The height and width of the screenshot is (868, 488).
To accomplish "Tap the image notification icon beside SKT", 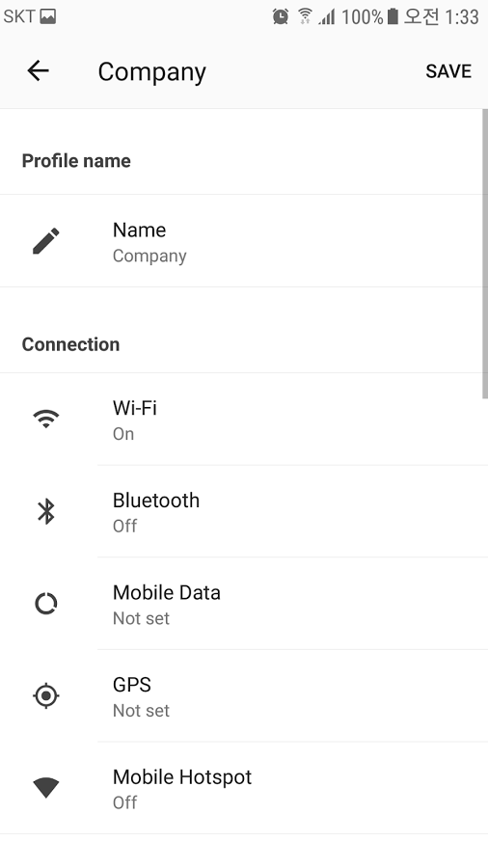I will coord(48,16).
